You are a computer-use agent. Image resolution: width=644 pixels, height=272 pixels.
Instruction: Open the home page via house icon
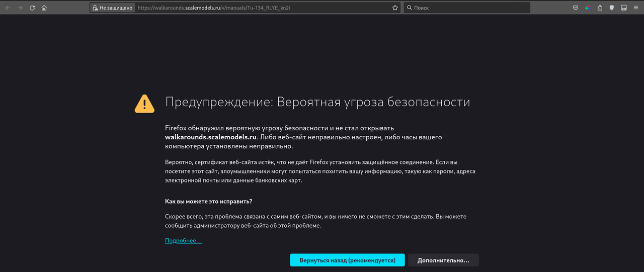tap(44, 8)
